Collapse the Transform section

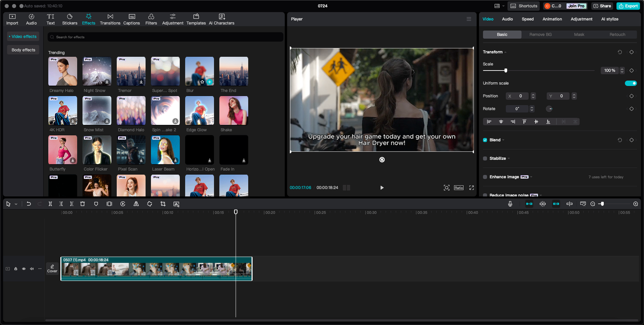click(x=505, y=52)
